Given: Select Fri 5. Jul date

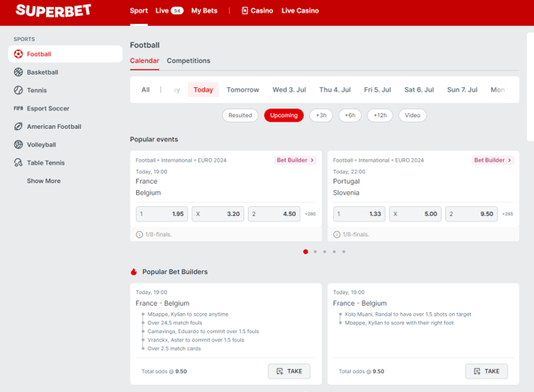Looking at the screenshot, I should pyautogui.click(x=378, y=90).
